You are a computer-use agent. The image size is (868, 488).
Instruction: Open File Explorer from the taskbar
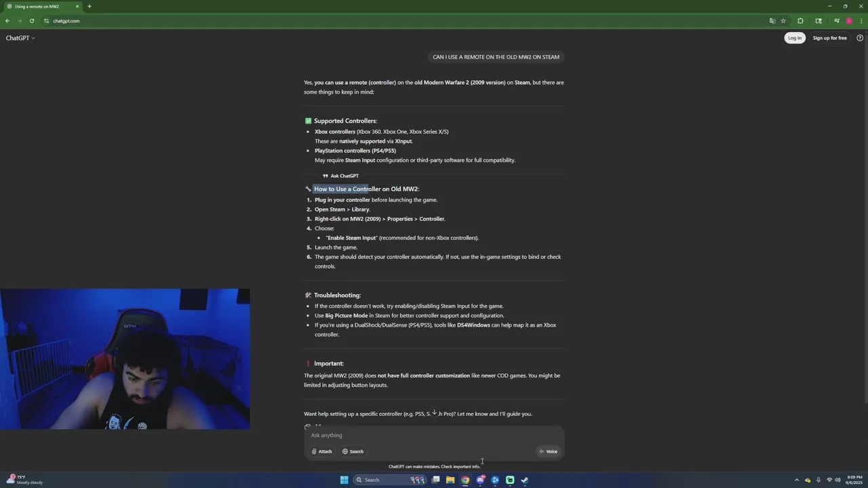(450, 480)
